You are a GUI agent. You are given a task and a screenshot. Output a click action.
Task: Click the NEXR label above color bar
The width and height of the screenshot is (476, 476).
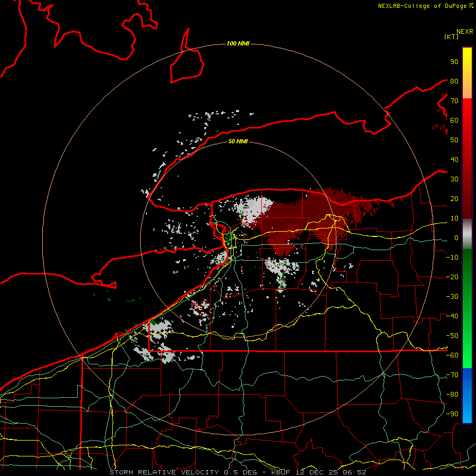coord(465,32)
